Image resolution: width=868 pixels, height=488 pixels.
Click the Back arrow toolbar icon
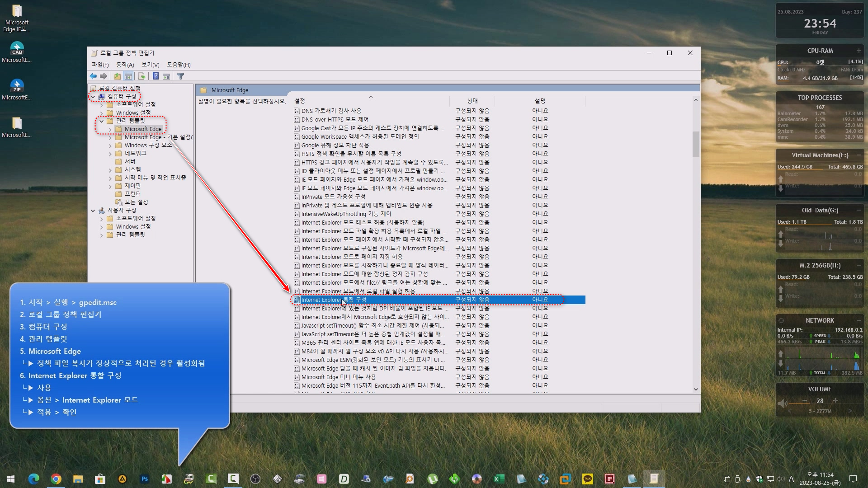pyautogui.click(x=93, y=76)
